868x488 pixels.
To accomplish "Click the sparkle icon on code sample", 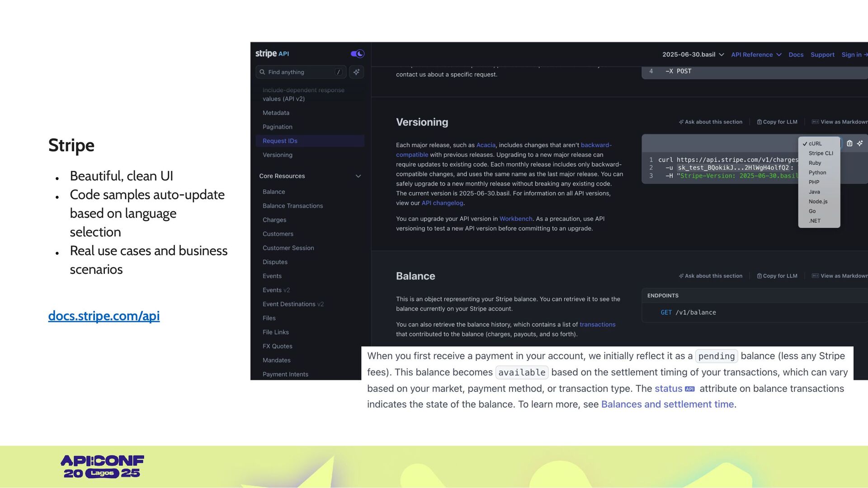I will click(860, 143).
